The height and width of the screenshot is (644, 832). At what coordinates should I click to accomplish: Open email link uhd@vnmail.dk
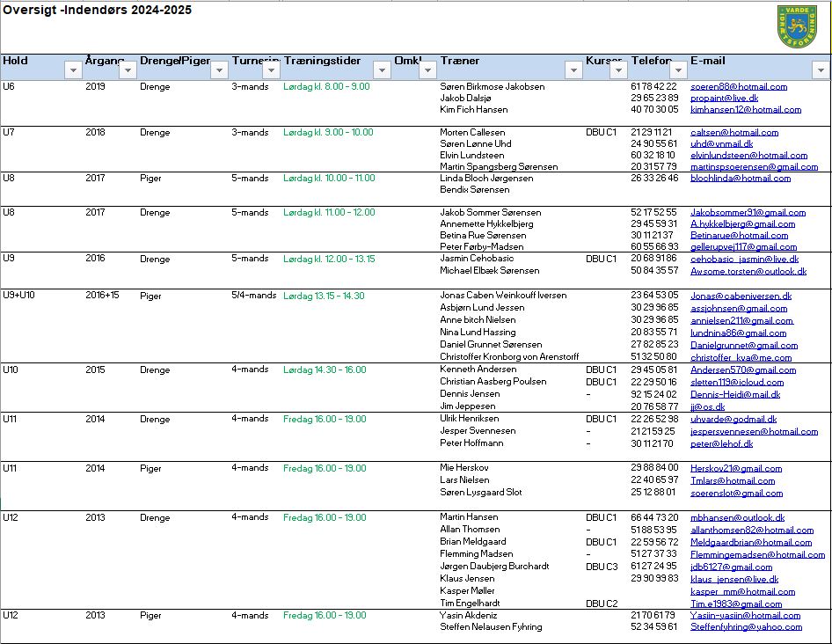(x=722, y=144)
